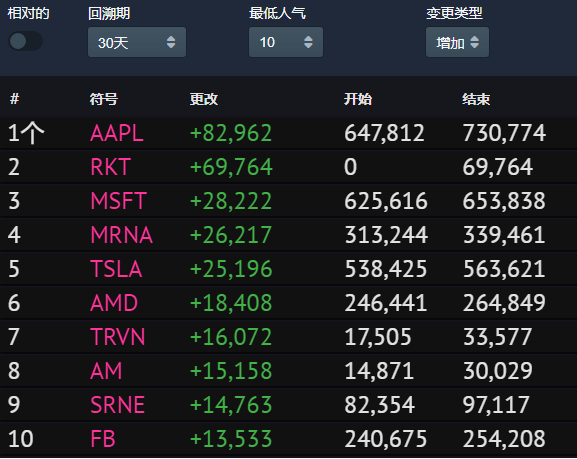This screenshot has width=577, height=459.
Task: Toggle the 相对的 switch
Action: (25, 41)
